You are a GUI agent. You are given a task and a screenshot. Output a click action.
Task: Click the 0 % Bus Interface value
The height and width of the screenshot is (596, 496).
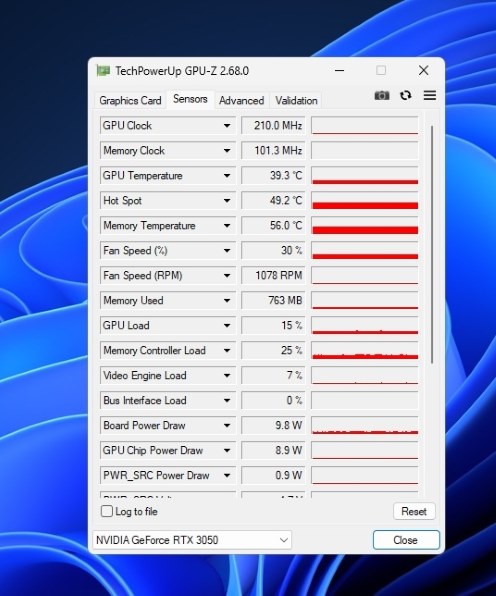[273, 401]
